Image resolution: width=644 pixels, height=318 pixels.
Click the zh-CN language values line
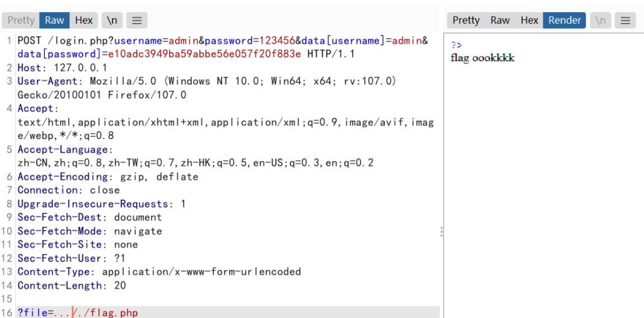(x=195, y=163)
